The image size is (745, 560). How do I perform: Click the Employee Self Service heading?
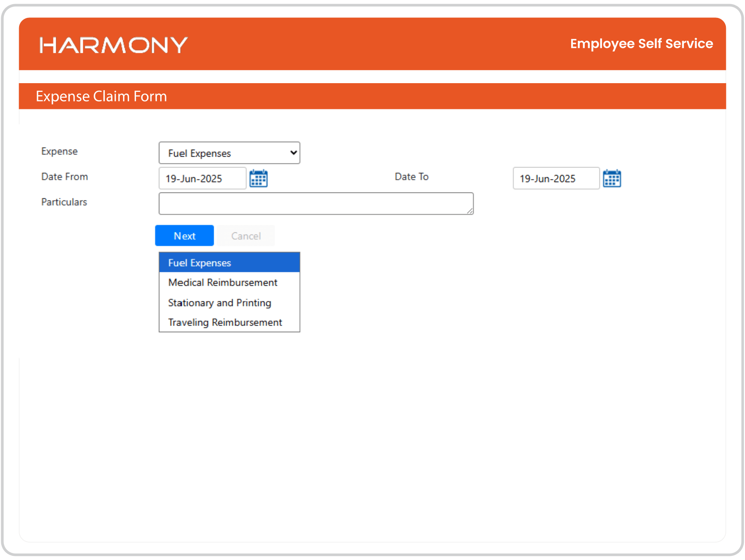click(x=641, y=44)
